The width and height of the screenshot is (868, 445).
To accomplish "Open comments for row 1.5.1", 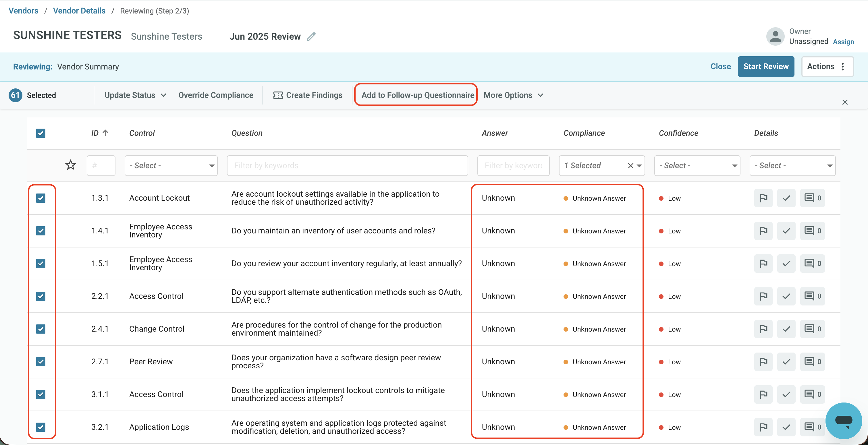I will (812, 264).
